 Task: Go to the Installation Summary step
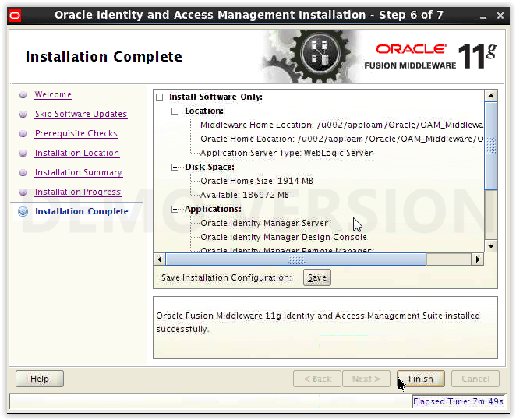(x=79, y=173)
